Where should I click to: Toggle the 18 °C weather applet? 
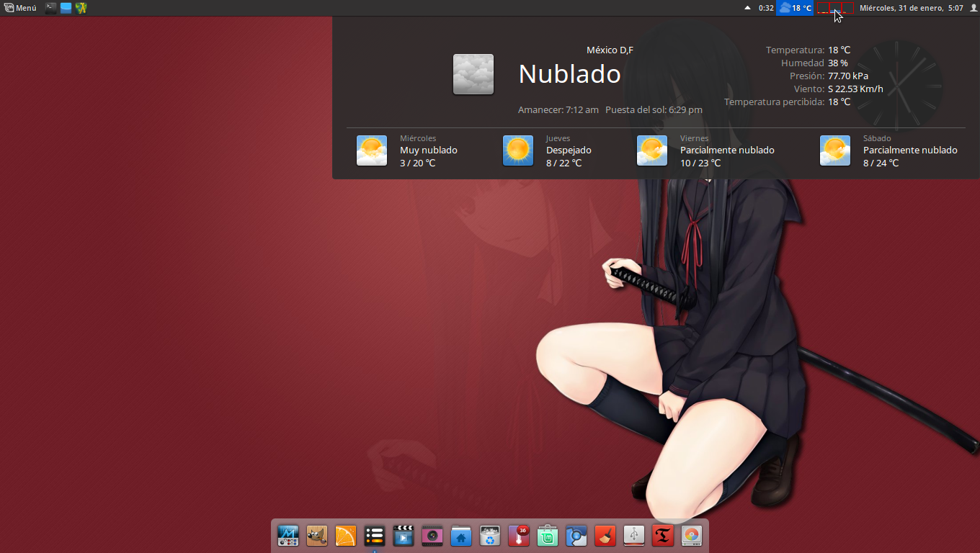click(796, 8)
